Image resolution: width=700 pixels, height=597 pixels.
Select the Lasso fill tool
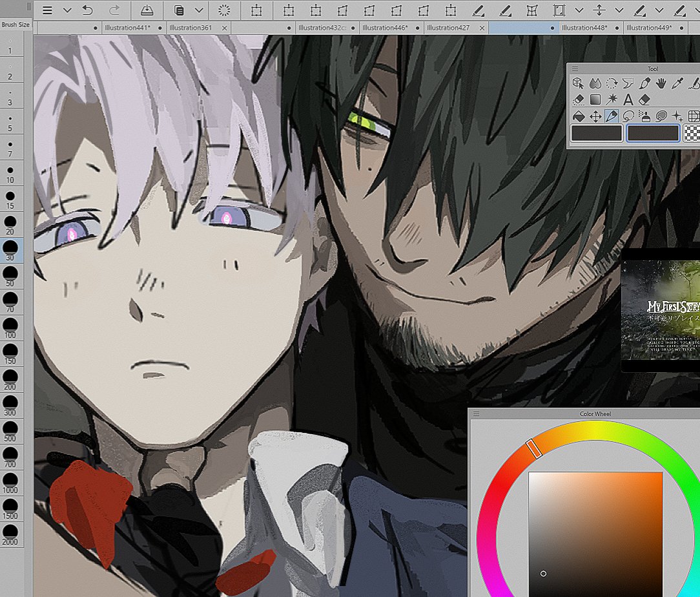pyautogui.click(x=661, y=116)
